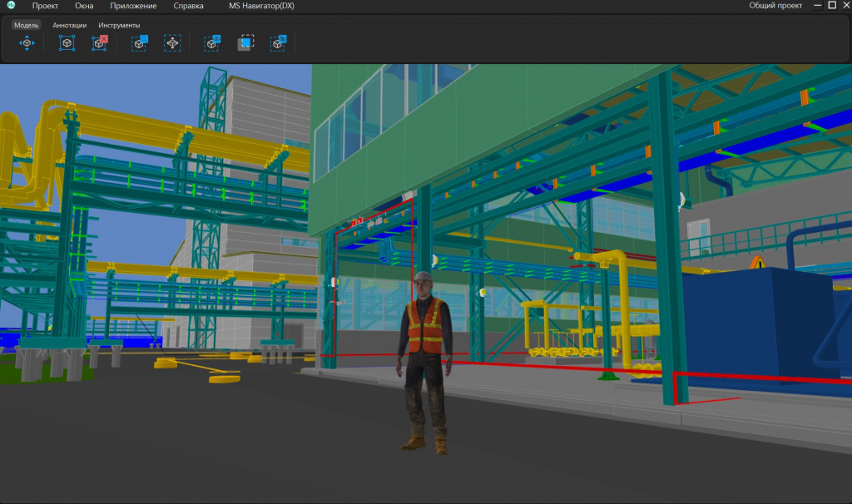Click the cube navigation arrows icon
Image resolution: width=852 pixels, height=504 pixels.
pos(27,43)
